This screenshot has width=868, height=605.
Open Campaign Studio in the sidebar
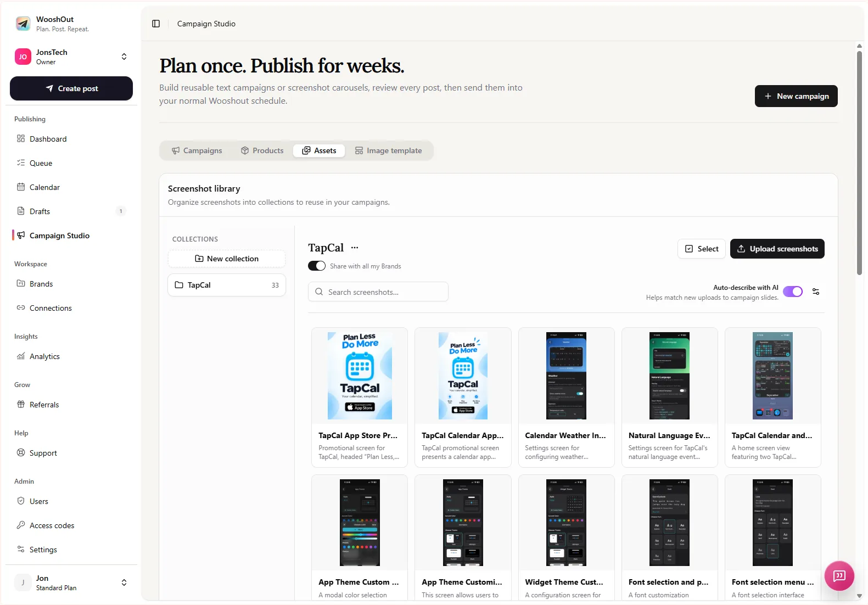(71, 236)
